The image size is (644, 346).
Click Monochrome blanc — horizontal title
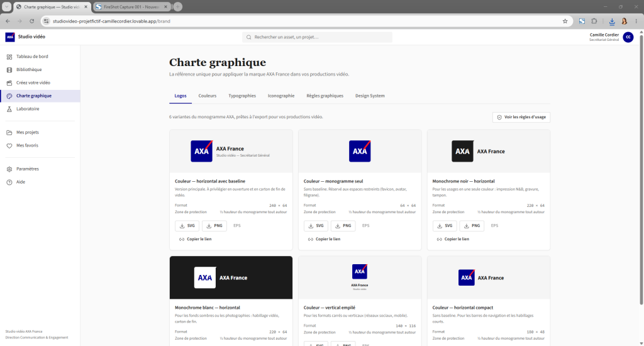pyautogui.click(x=208, y=308)
